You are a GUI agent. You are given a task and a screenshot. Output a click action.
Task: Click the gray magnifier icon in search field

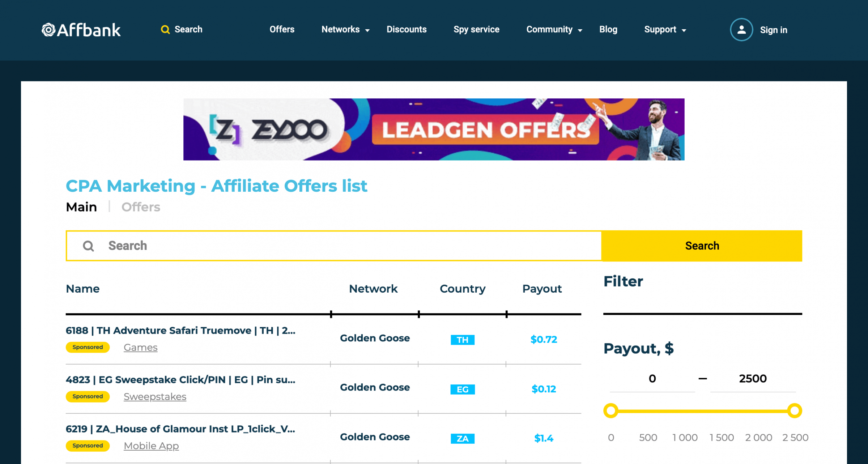point(88,246)
